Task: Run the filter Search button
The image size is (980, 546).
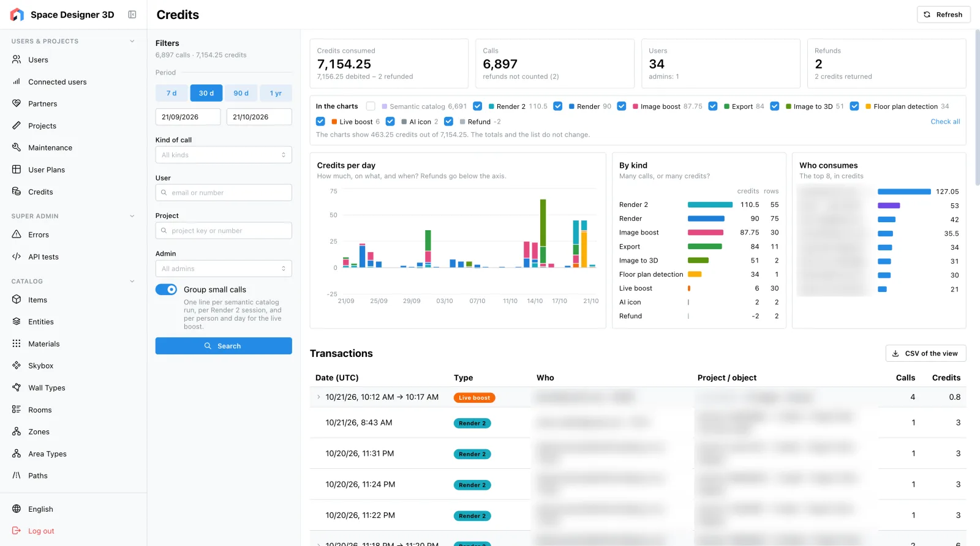Action: point(224,346)
